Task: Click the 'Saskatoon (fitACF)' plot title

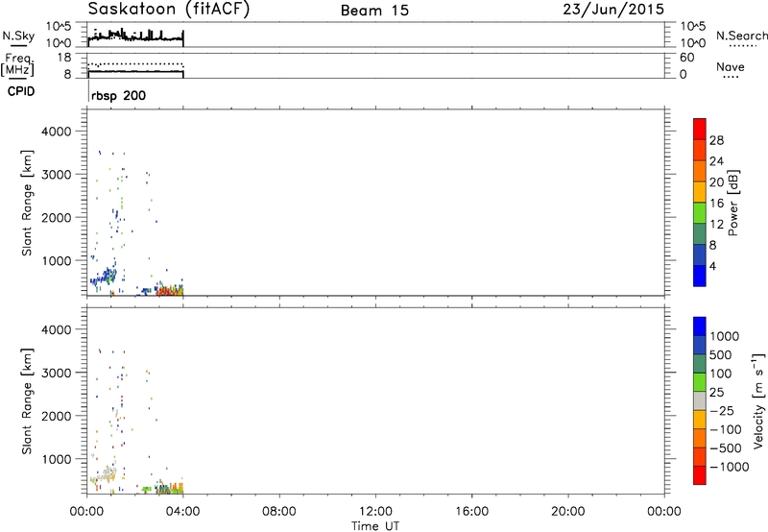Action: (169, 10)
